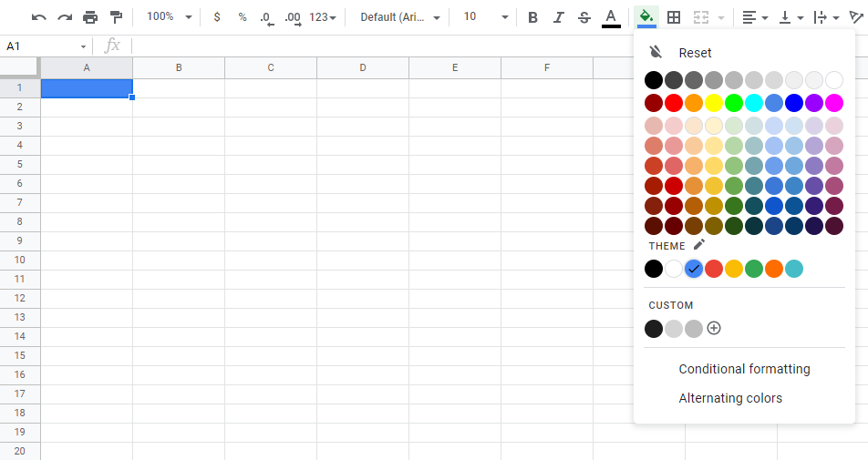Click the Undo arrow icon
This screenshot has height=460, width=868.
38,17
